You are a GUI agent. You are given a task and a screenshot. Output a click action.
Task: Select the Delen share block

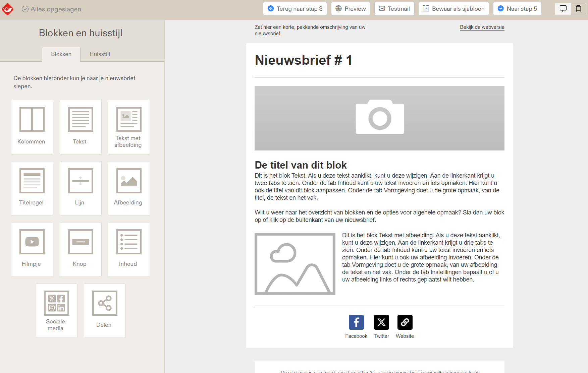click(x=105, y=311)
